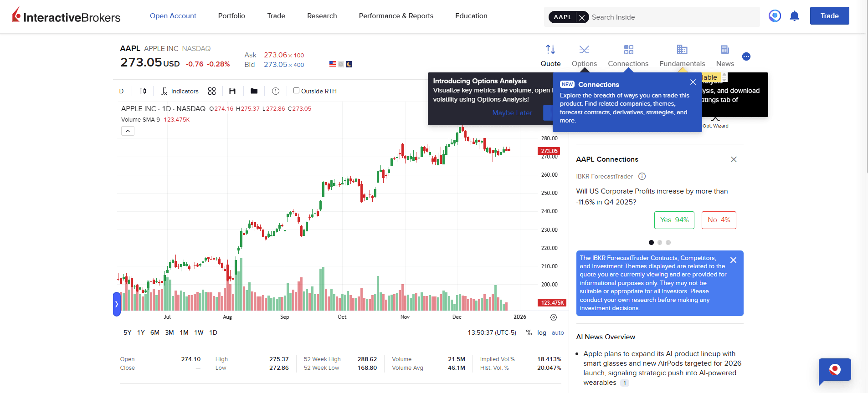Click the more options ellipsis icon

[x=746, y=56]
